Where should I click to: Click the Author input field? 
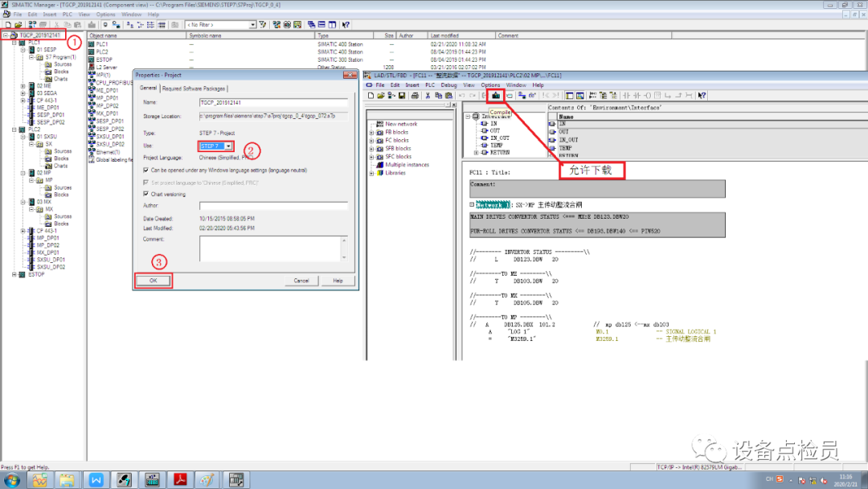point(273,205)
